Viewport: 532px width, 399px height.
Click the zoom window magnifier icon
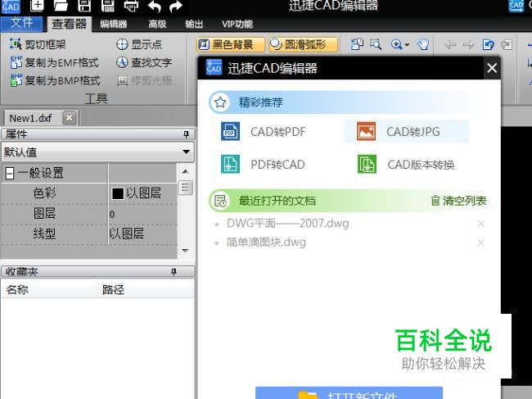click(376, 44)
